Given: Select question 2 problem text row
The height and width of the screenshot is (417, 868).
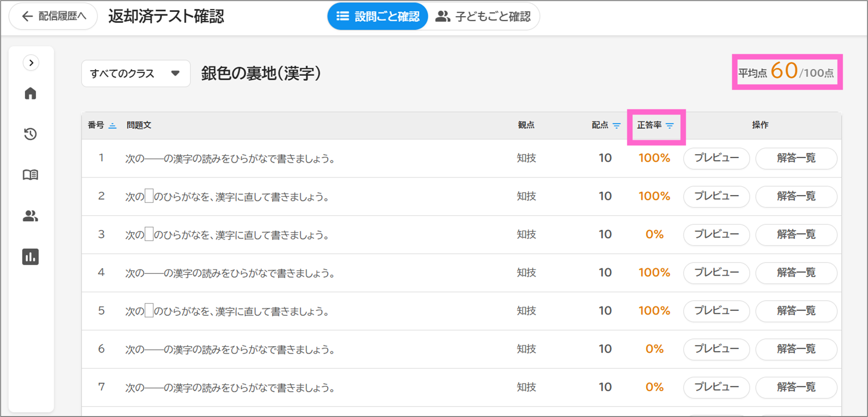Looking at the screenshot, I should click(227, 197).
